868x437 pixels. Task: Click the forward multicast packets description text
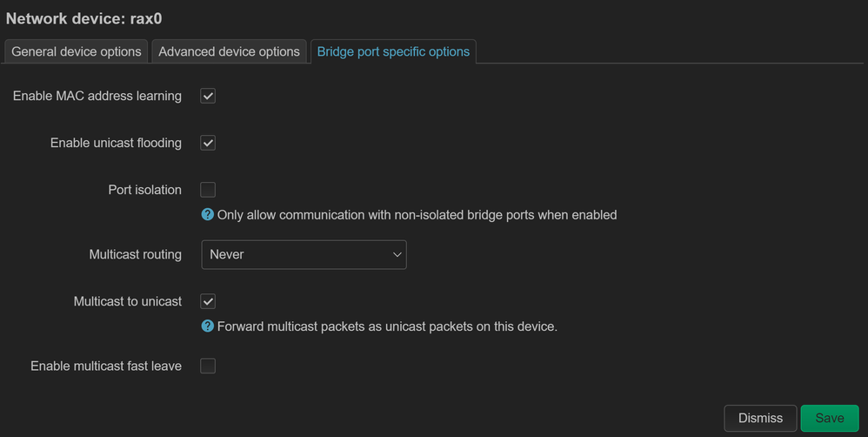point(387,326)
